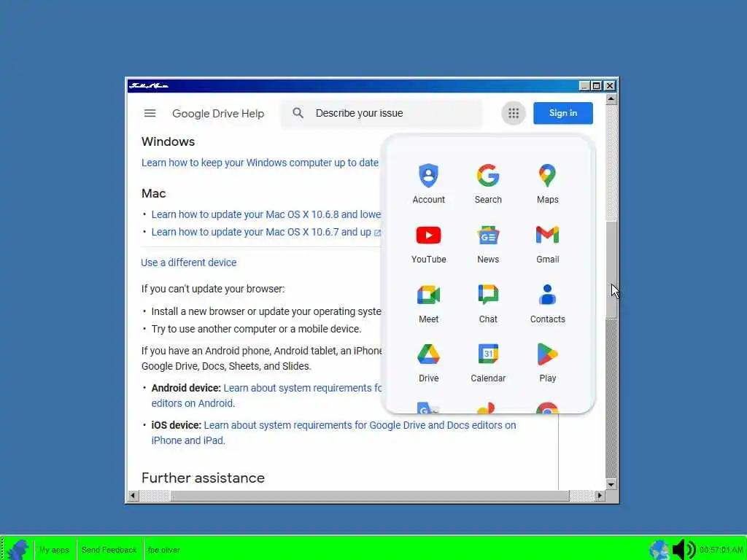
Task: Open Google Chat app icon
Action: (x=488, y=304)
